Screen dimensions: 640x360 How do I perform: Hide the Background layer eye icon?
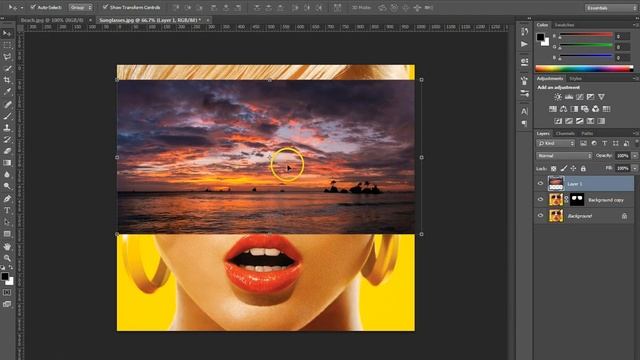pyautogui.click(x=540, y=216)
